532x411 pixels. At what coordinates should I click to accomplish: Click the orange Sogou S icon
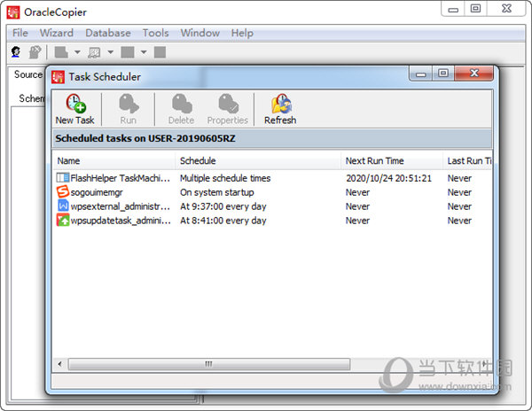62,192
